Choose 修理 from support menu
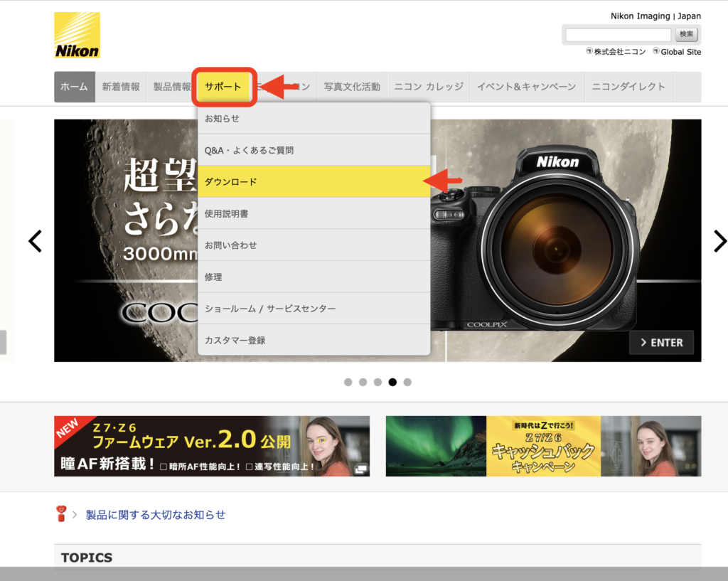Image resolution: width=728 pixels, height=581 pixels. (x=314, y=277)
